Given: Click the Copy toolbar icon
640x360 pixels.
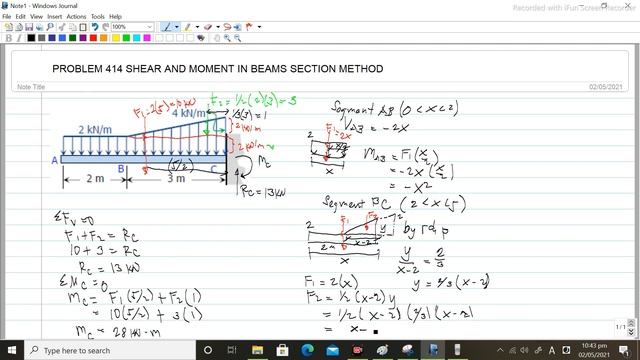Looking at the screenshot, I should [x=73, y=27].
